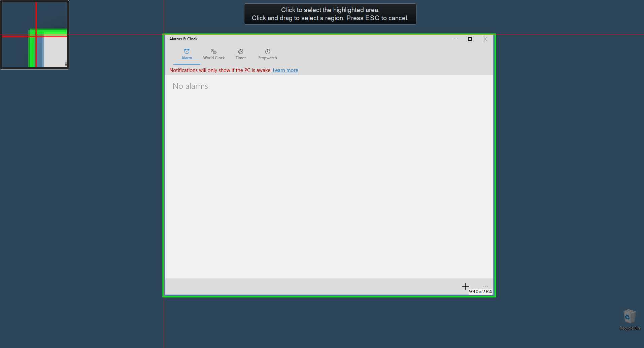Open the Recycle Bin on the desktop
The image size is (644, 348).
pos(629,317)
